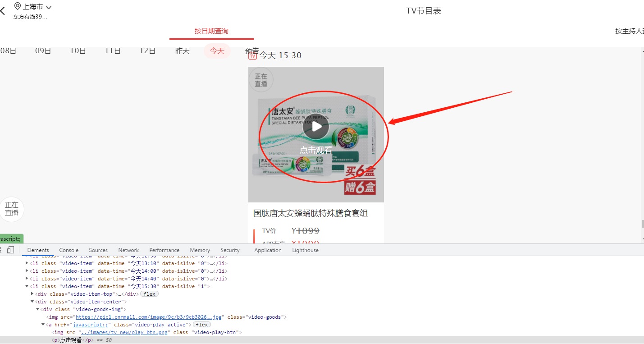Viewport: 644px width, 344px height.
Task: Click the floating 正在直播 button at left
Action: tap(12, 209)
